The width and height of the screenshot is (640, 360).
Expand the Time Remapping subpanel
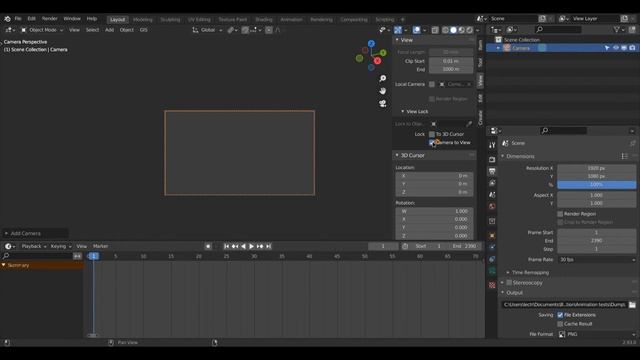click(508, 273)
